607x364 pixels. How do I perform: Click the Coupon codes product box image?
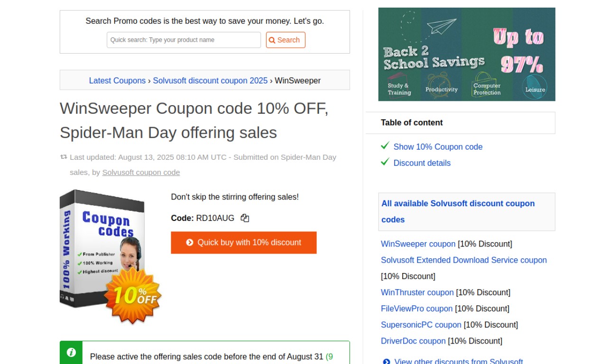pyautogui.click(x=110, y=256)
